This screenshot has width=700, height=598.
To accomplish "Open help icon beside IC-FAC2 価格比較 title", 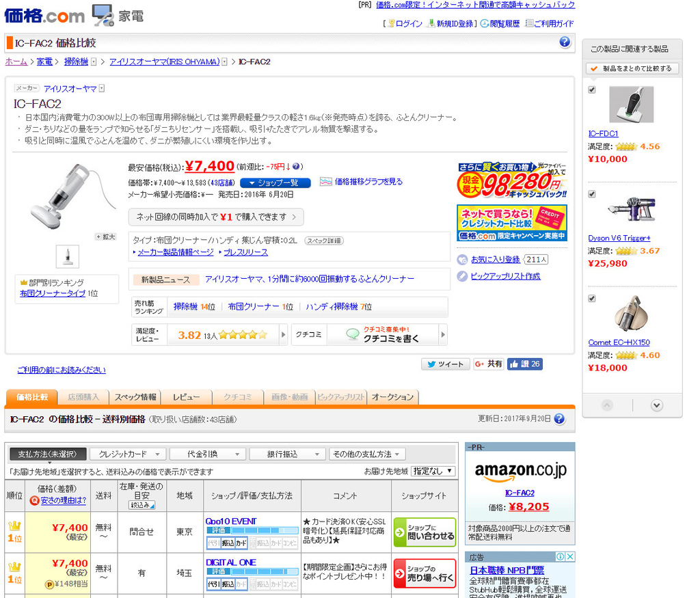I will tap(565, 42).
